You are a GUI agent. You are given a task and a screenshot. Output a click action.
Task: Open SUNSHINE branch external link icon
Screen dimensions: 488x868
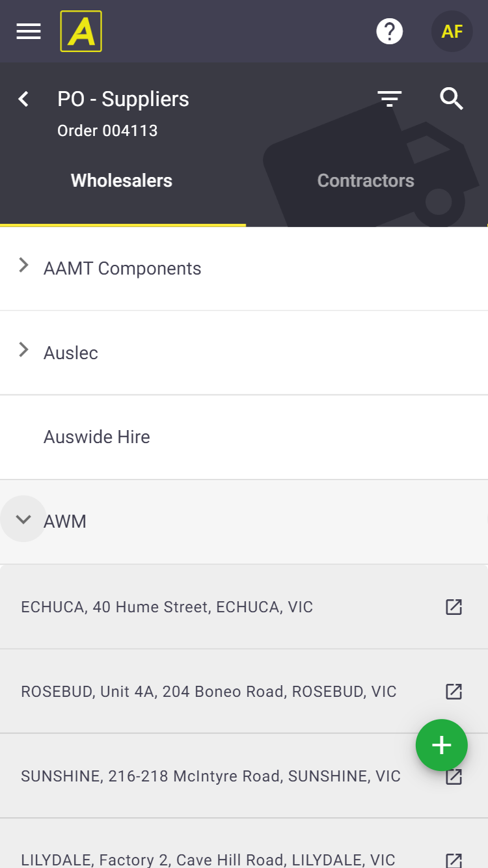[x=454, y=778]
